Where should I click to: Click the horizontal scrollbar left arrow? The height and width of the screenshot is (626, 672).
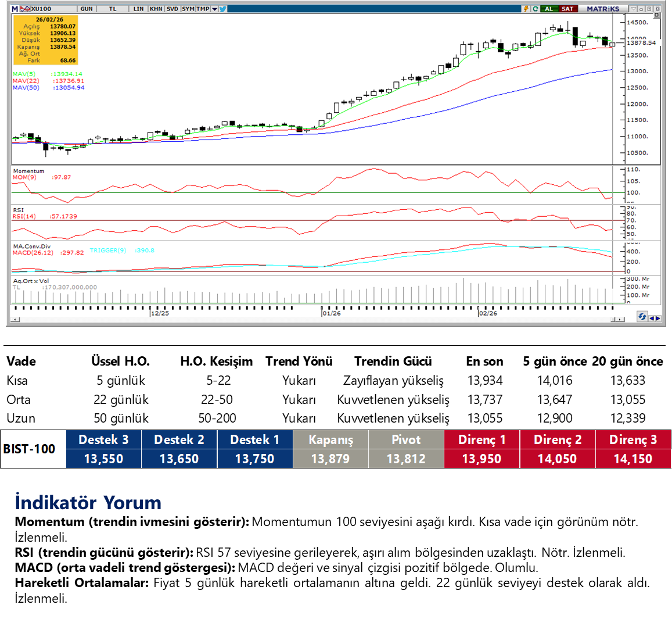(16, 319)
